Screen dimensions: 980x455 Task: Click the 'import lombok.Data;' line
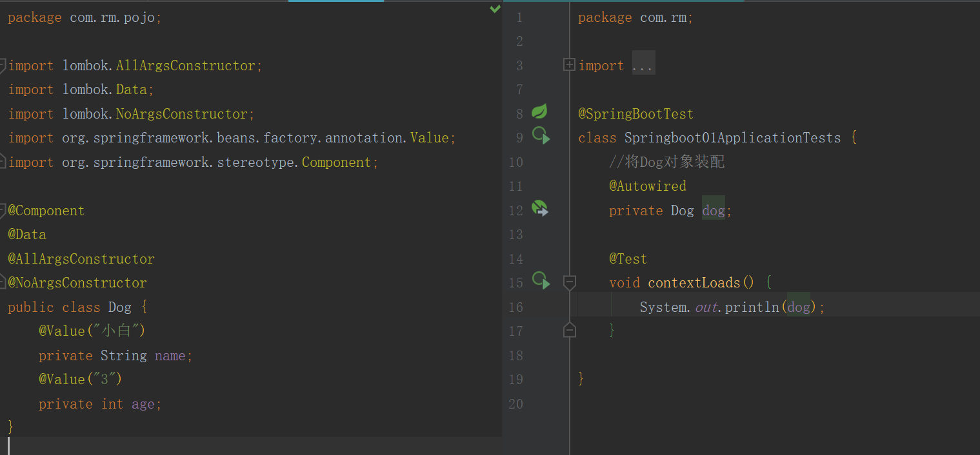[x=81, y=90]
